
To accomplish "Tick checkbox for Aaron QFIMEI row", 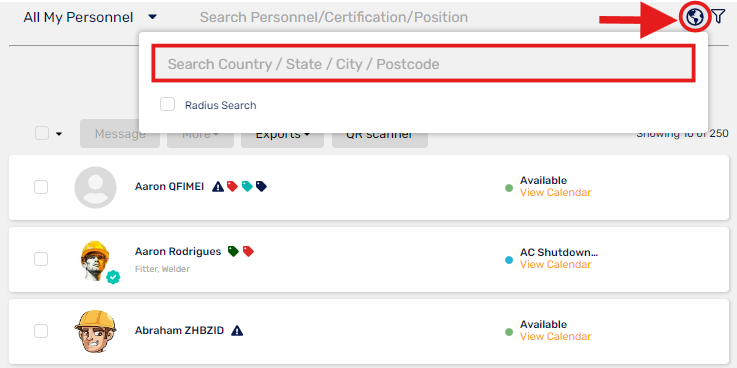I will coord(41,187).
